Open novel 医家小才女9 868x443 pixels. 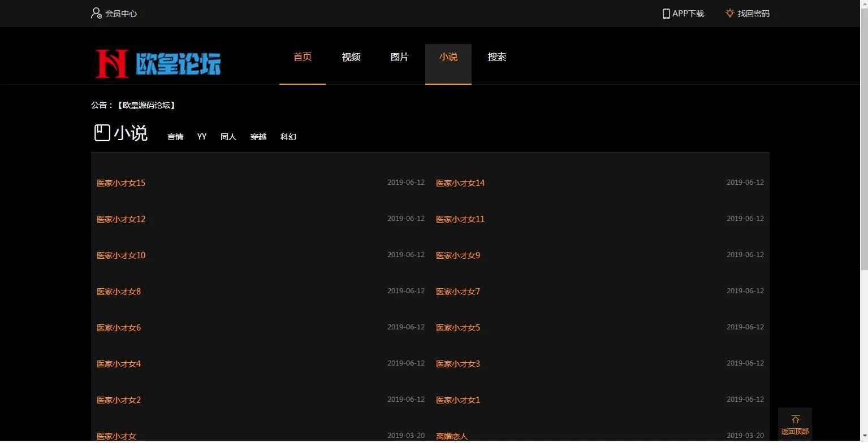pos(458,255)
